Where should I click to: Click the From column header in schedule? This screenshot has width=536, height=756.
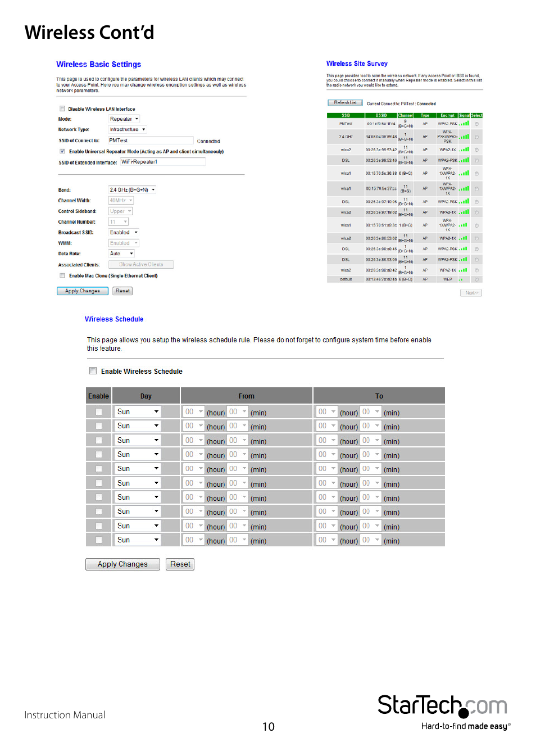pyautogui.click(x=247, y=396)
